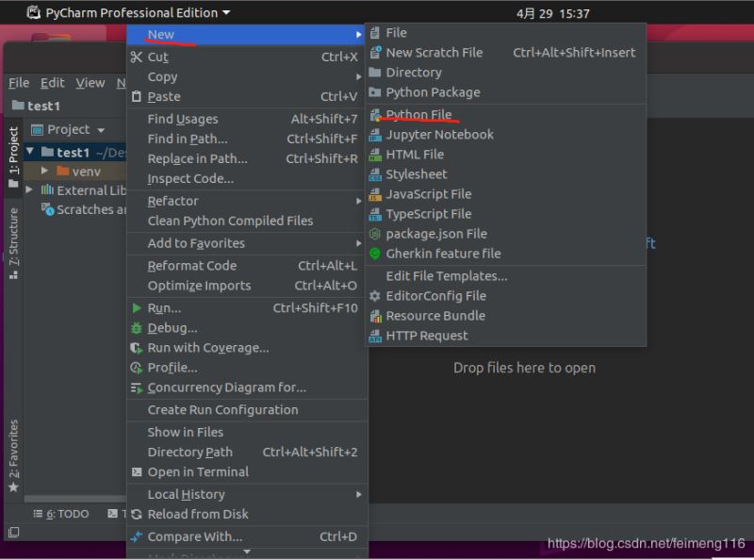The width and height of the screenshot is (754, 560).
Task: Click the JavaScript File icon
Action: click(375, 194)
